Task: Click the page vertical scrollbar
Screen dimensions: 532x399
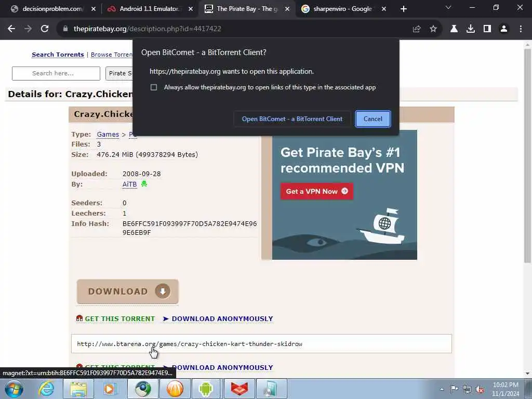Action: pos(528,156)
